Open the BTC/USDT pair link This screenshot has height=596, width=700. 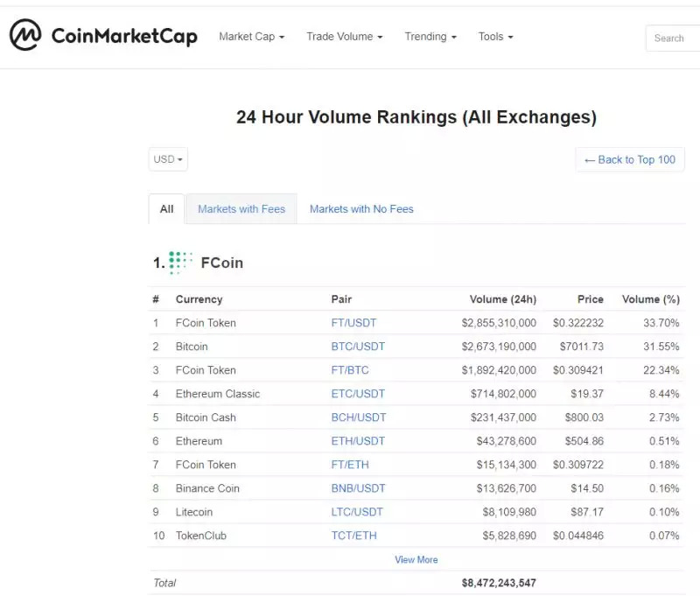point(358,347)
